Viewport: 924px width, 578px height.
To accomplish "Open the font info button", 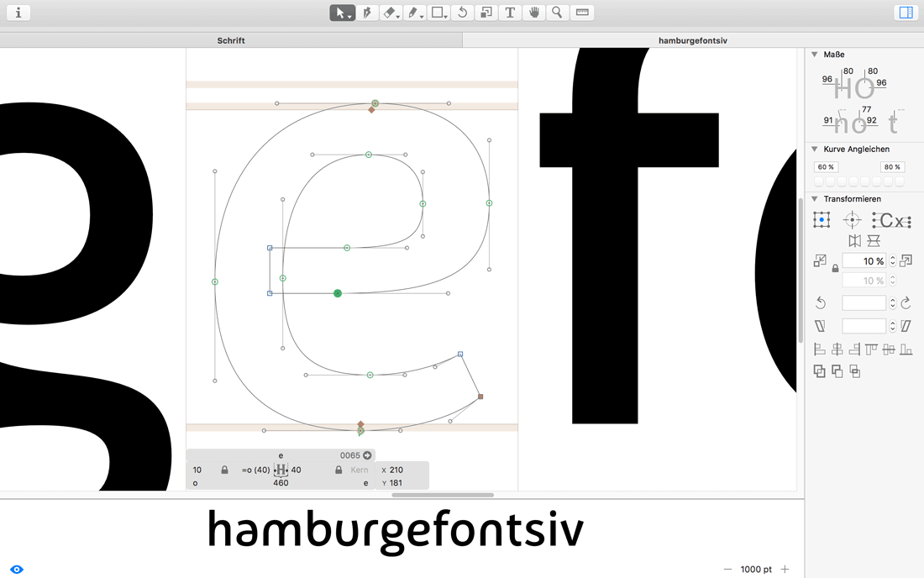I will point(18,13).
